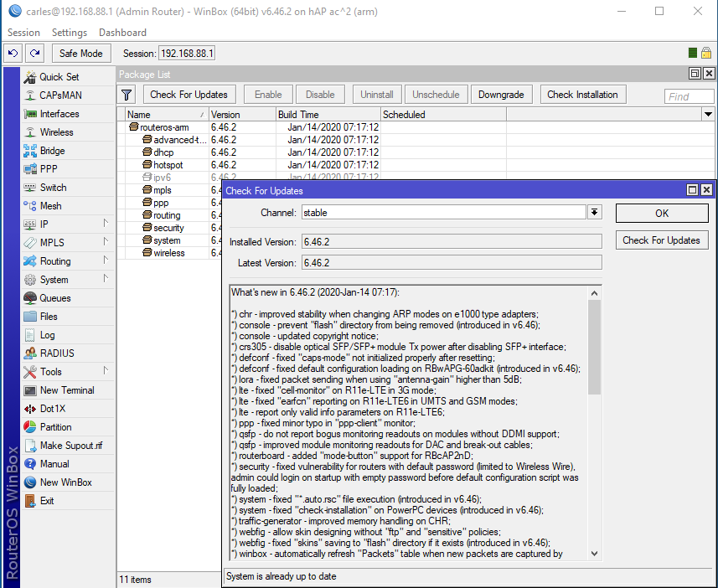This screenshot has height=588, width=718.
Task: Toggle Safe Mode
Action: 80,53
